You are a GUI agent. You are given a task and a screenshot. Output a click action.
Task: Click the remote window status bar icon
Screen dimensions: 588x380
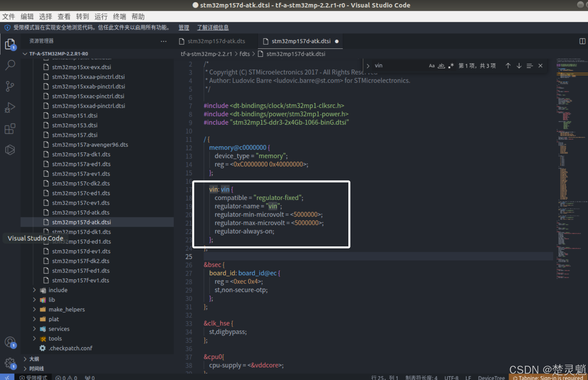pos(7,377)
